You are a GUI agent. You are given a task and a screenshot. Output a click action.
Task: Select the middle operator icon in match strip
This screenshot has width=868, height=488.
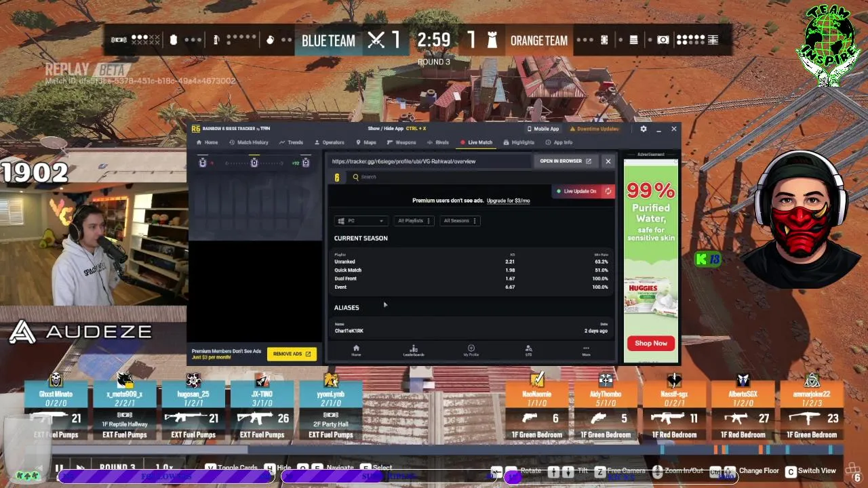click(254, 163)
